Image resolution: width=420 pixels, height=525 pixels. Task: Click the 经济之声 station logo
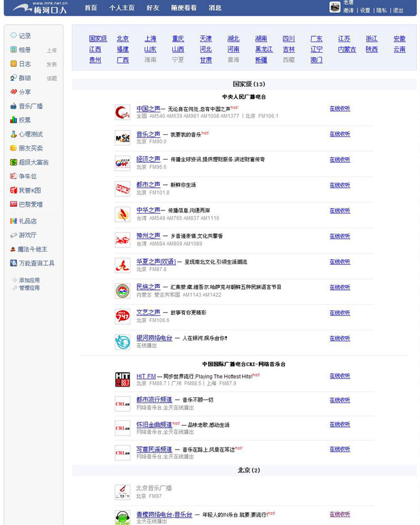click(122, 163)
